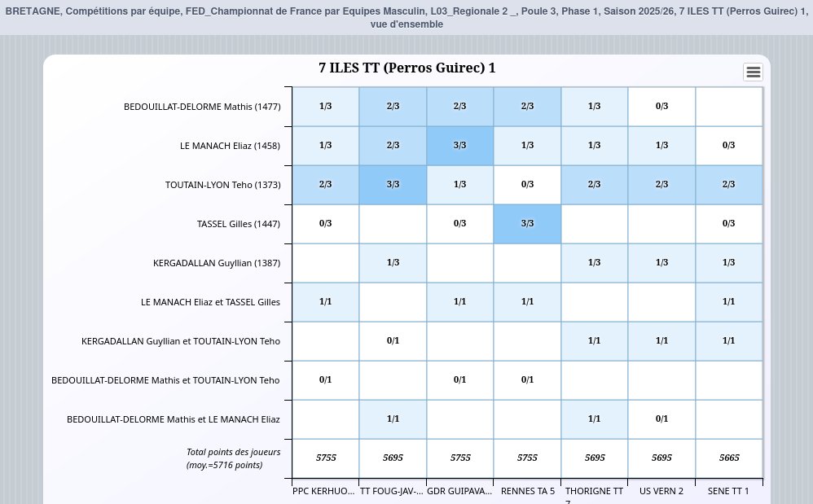813x504 pixels.
Task: Open the chart context menu hamburger icon
Action: pyautogui.click(x=754, y=72)
